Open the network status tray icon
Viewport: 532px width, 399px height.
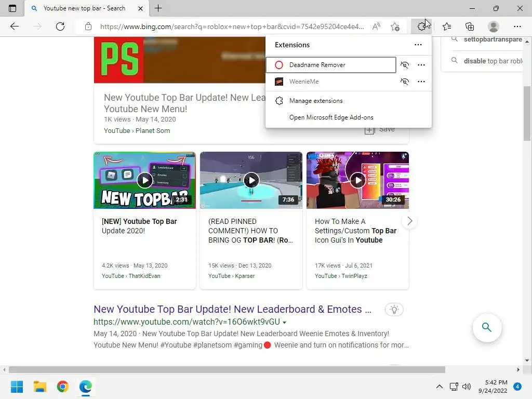pyautogui.click(x=454, y=387)
